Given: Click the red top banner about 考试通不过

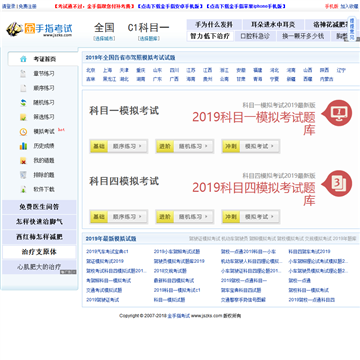Looking at the screenshot, I should (94, 6).
